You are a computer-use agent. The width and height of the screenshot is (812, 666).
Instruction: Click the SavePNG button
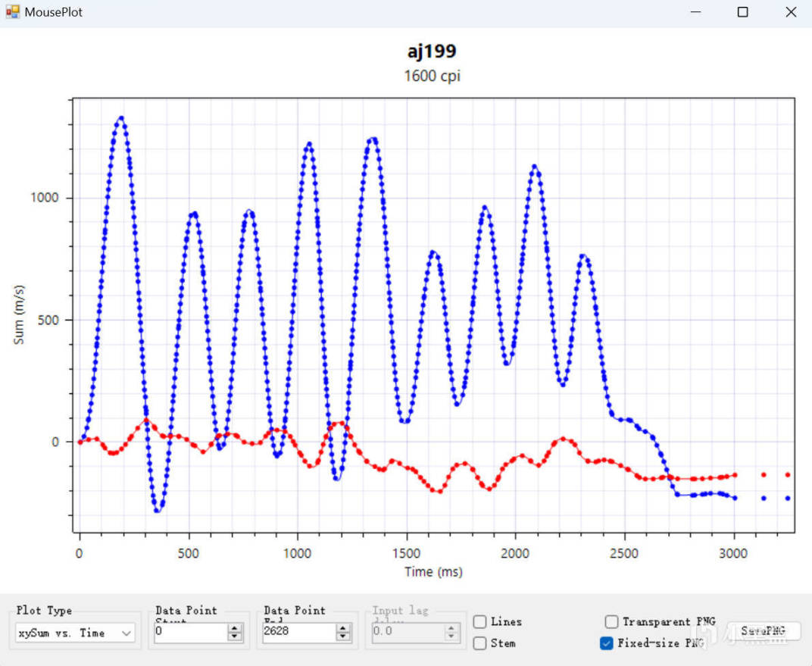pyautogui.click(x=764, y=631)
